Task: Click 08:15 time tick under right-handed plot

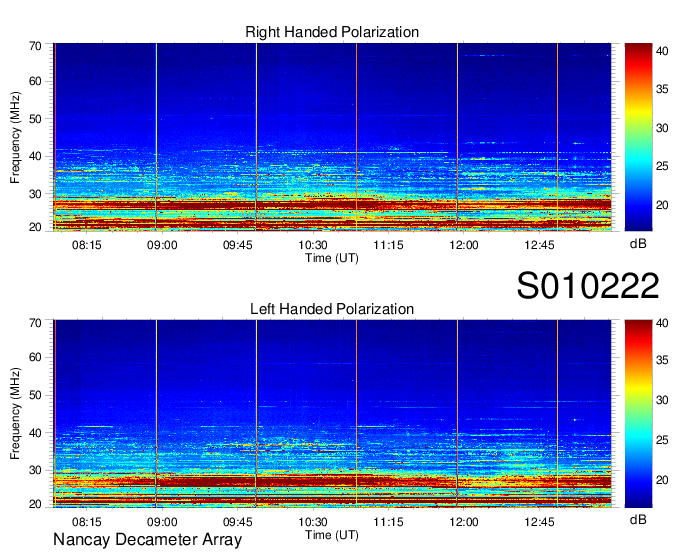Action: 87,245
